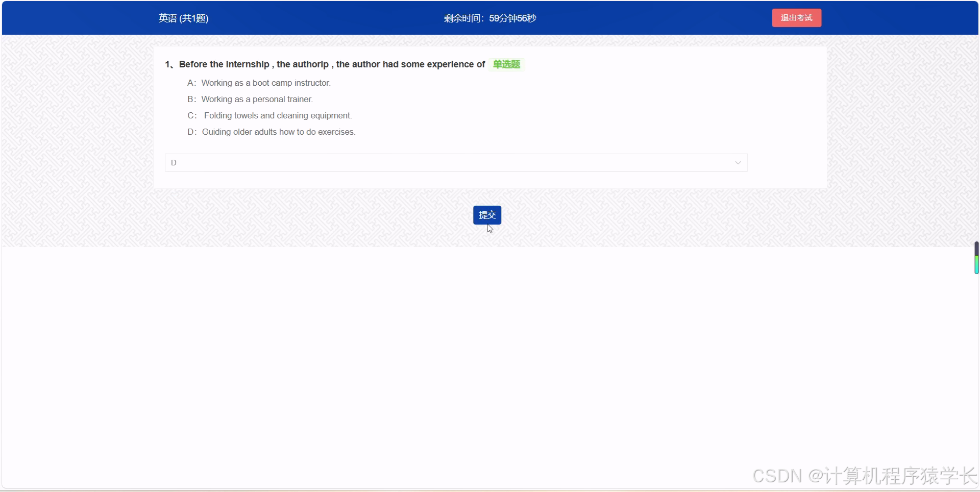Viewport: 980px width, 492px height.
Task: Click option A: Working as a boot camp instructor
Action: 259,83
